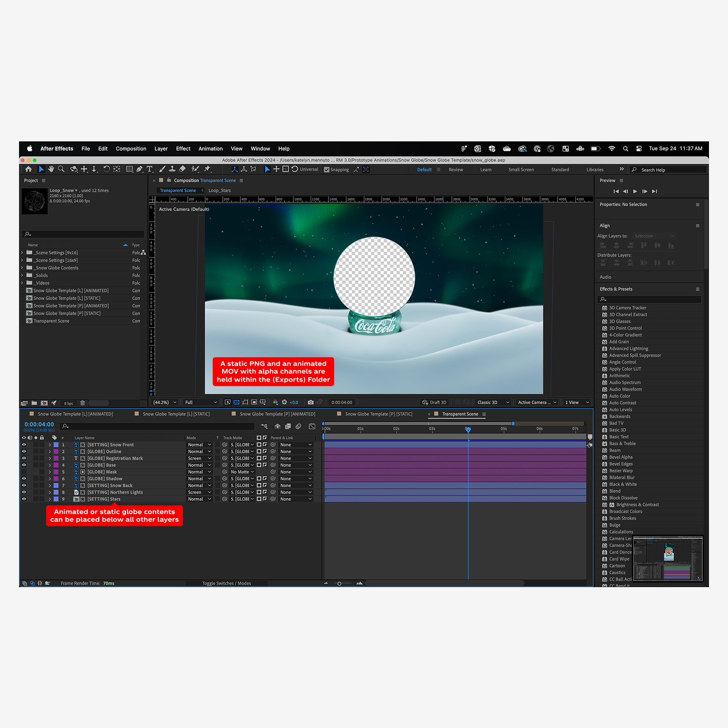Viewport: 728px width, 728px height.
Task: Open the Effects & Presets panel menu
Action: 698,289
